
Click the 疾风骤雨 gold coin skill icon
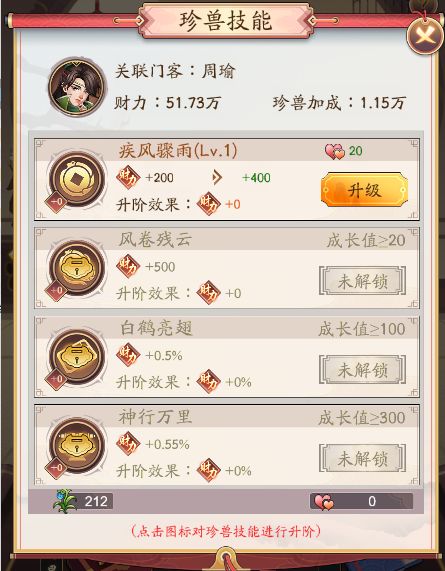coord(77,180)
